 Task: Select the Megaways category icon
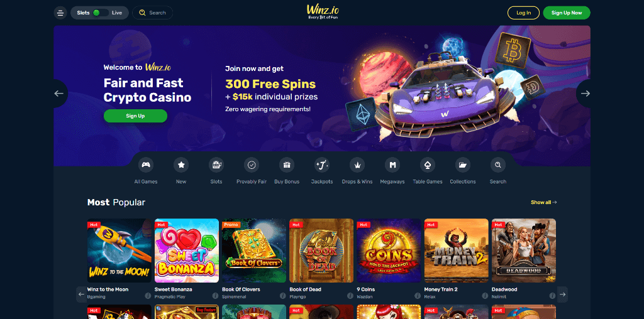(x=392, y=165)
